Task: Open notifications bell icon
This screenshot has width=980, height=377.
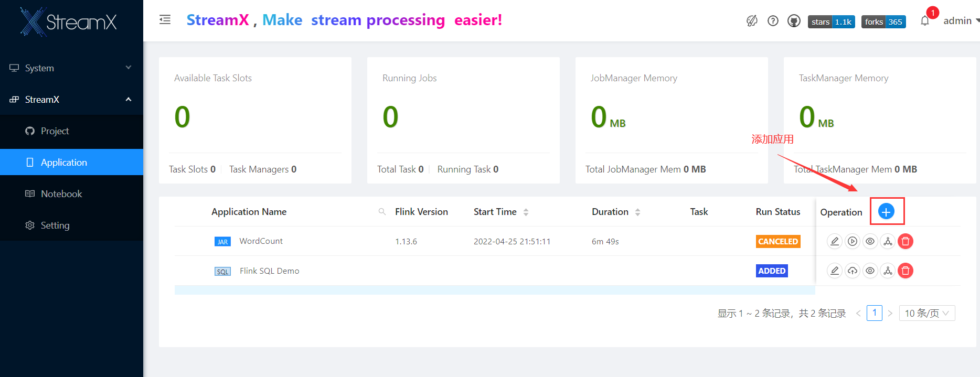Action: 925,21
